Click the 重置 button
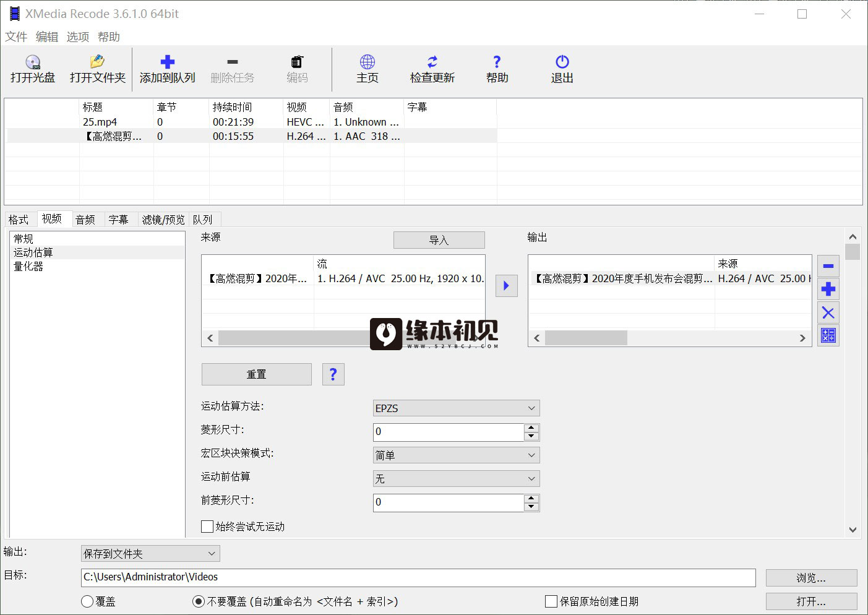 click(x=257, y=374)
